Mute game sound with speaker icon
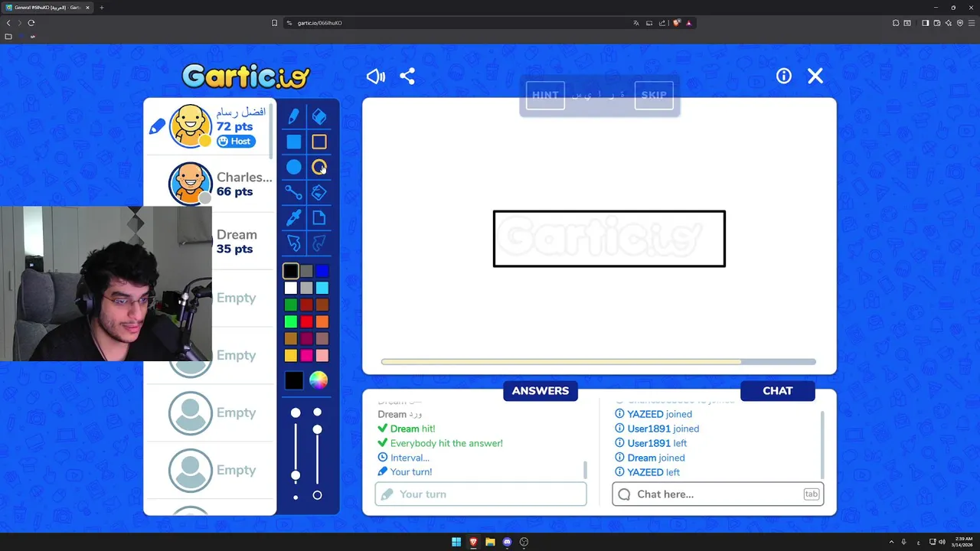The image size is (980, 551). [x=375, y=76]
